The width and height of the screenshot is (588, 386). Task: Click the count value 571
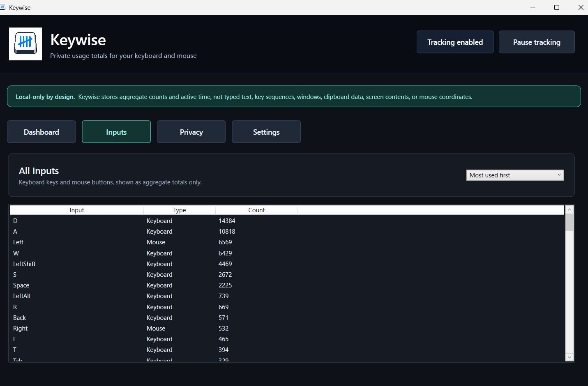click(224, 318)
